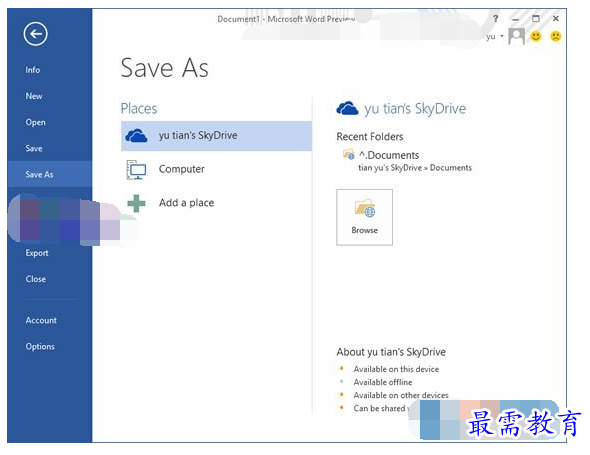
Task: Open the Account page
Action: (41, 320)
